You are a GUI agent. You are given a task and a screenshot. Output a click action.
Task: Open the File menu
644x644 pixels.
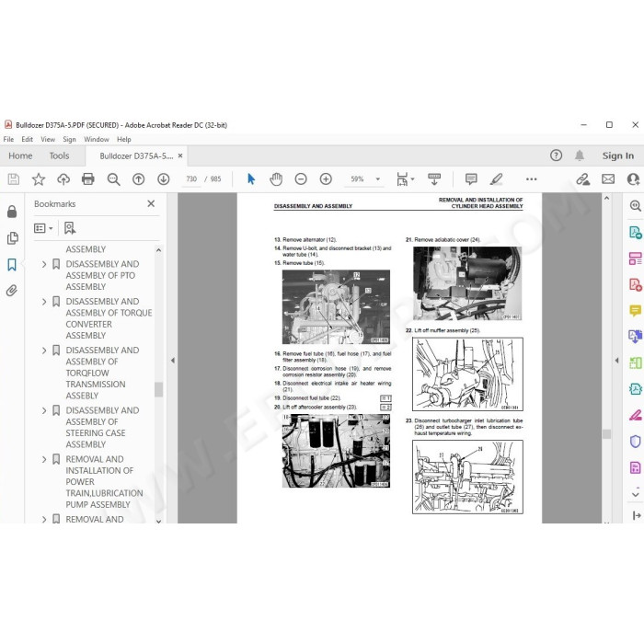(x=8, y=139)
